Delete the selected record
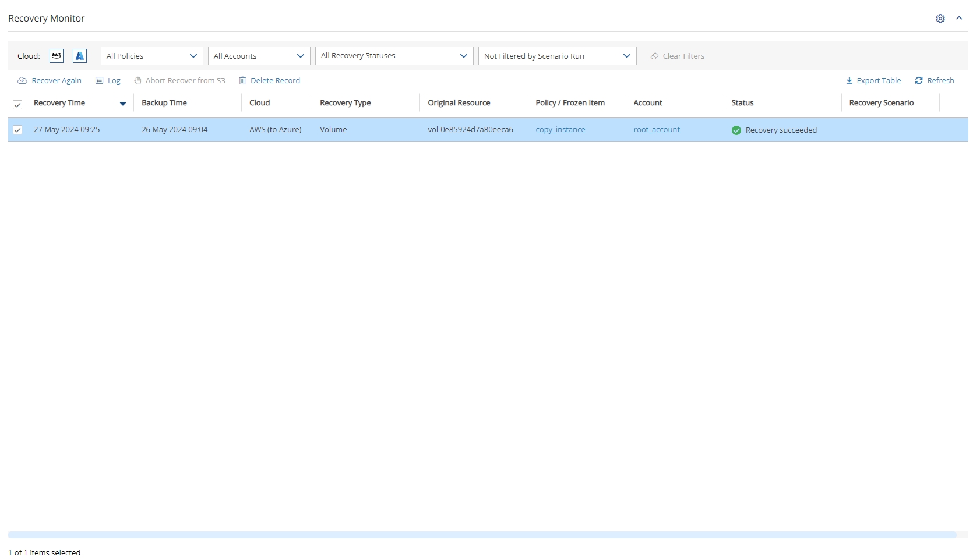Screen dimensions: 973x560 coord(270,81)
